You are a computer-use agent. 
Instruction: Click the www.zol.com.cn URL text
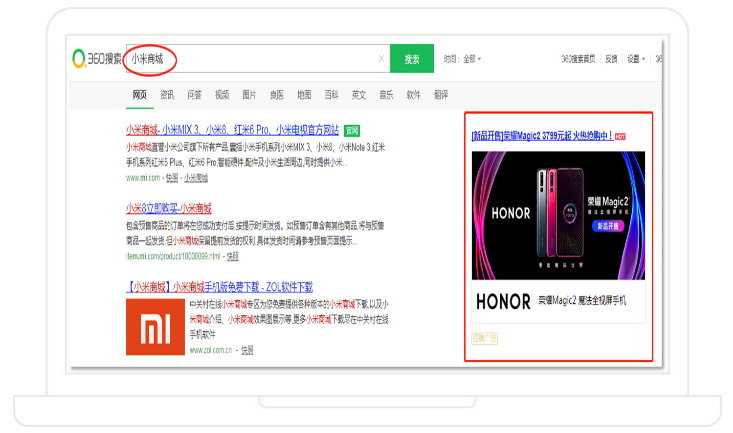[x=211, y=350]
